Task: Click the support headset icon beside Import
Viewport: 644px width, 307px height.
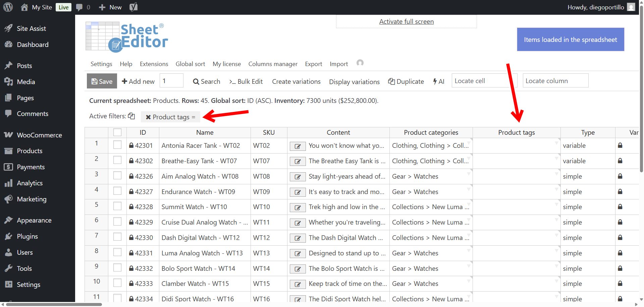Action: pyautogui.click(x=360, y=63)
